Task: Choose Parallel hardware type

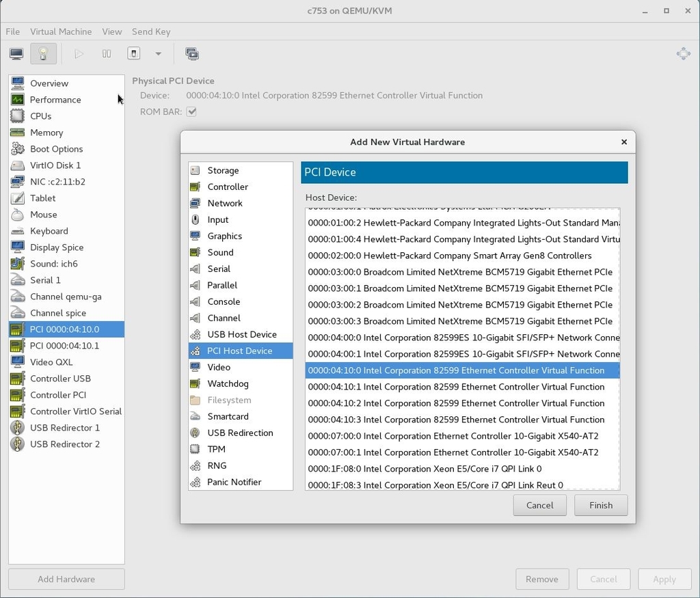Action: [x=241, y=285]
